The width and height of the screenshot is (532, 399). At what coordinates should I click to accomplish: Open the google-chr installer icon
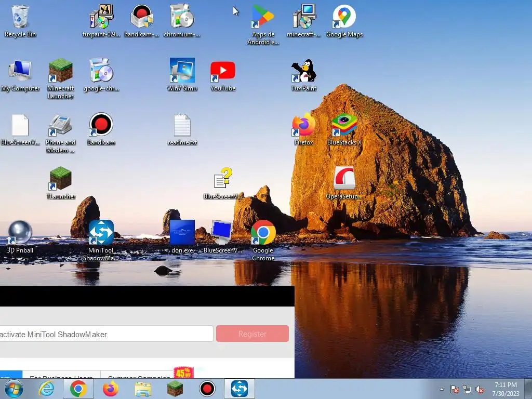point(101,75)
